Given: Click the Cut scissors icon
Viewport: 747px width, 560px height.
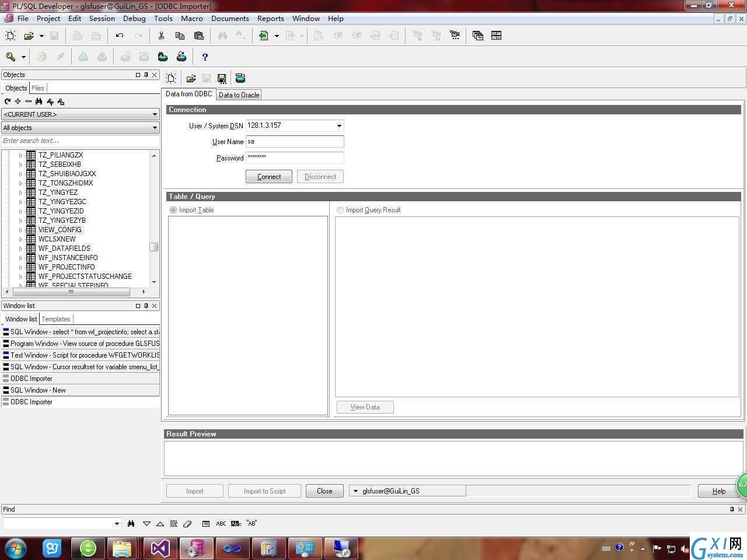Looking at the screenshot, I should tap(161, 36).
